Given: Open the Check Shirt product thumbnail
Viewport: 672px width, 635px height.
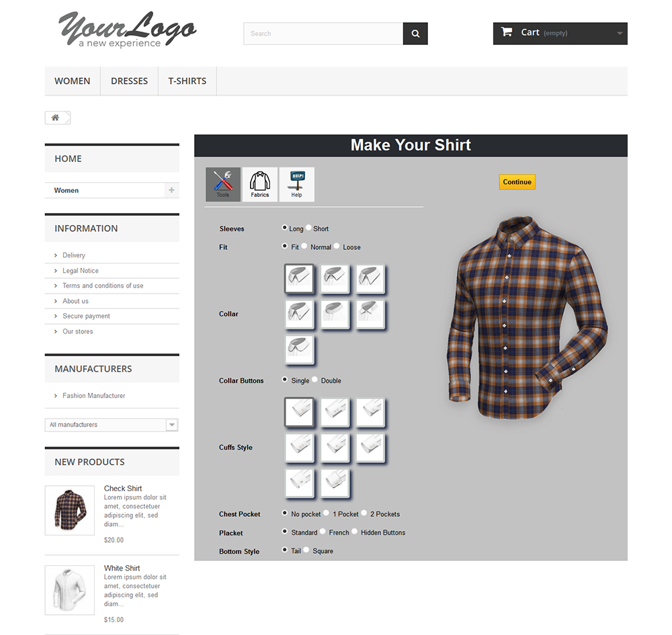Looking at the screenshot, I should [70, 510].
